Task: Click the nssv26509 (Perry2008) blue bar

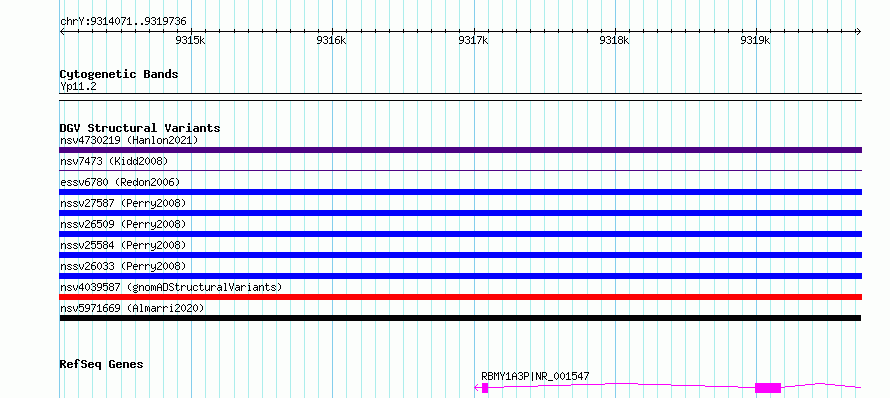Action: pyautogui.click(x=460, y=234)
